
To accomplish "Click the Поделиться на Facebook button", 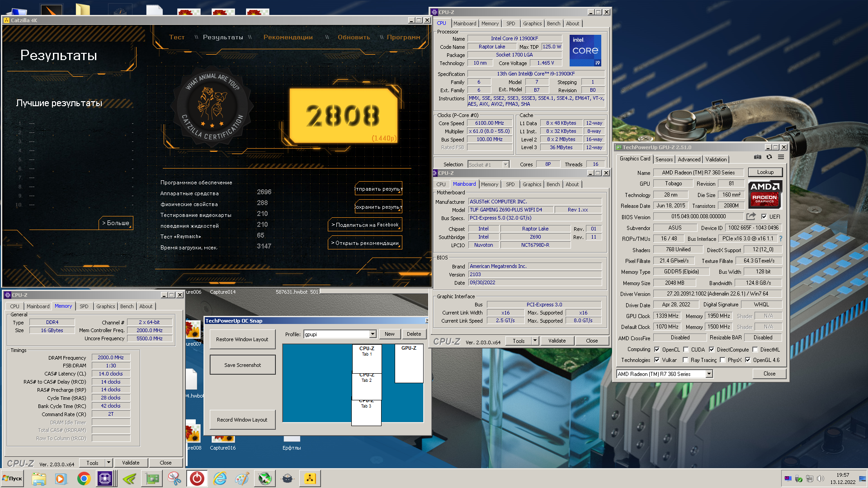I will pyautogui.click(x=365, y=225).
